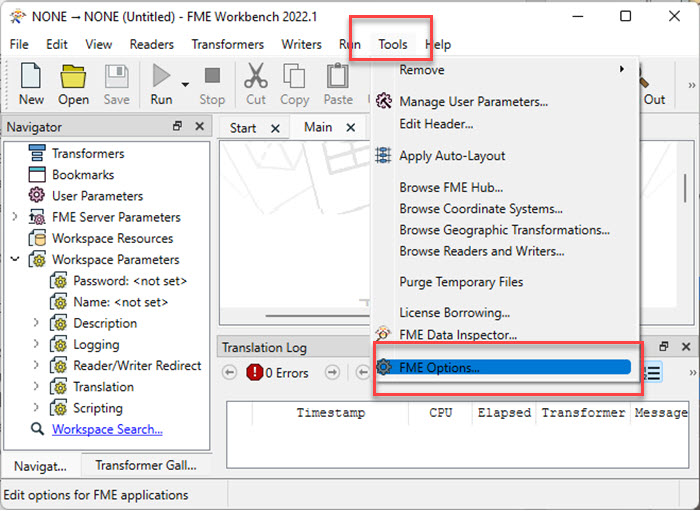This screenshot has height=511, width=700.
Task: Click the Tools menu
Action: (x=393, y=45)
